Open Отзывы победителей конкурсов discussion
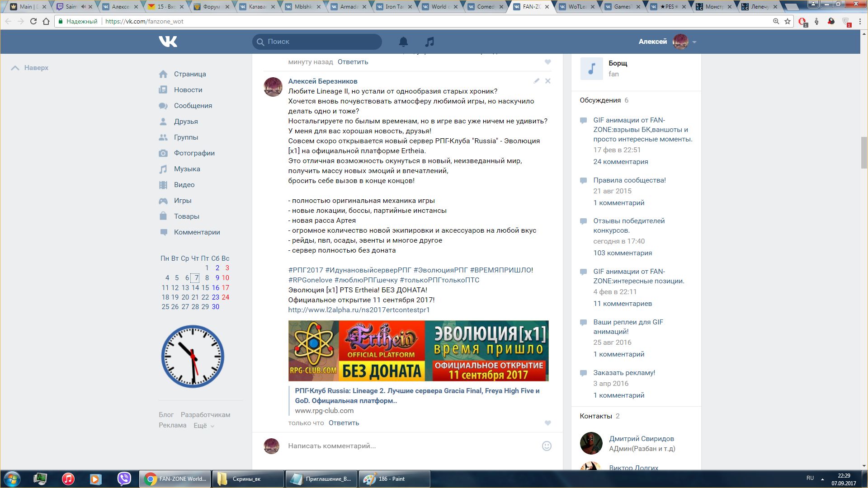 pyautogui.click(x=629, y=225)
